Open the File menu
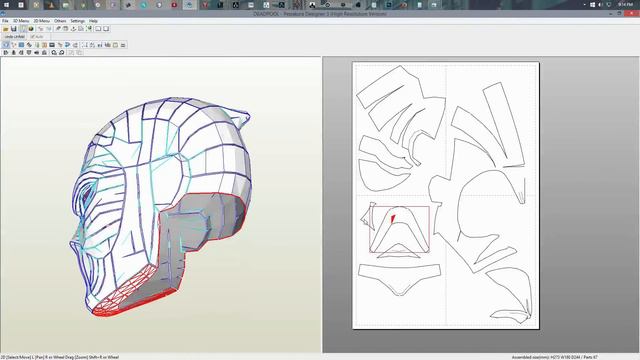This screenshot has width=640, height=360. point(5,21)
